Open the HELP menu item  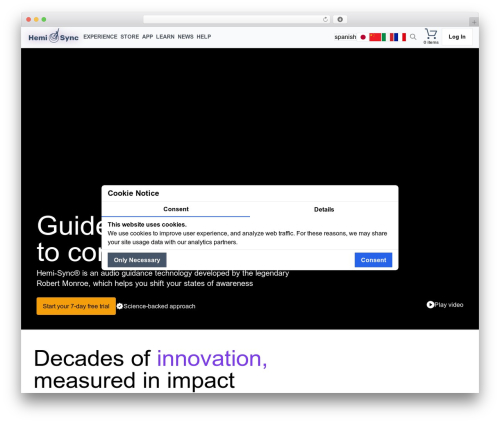tap(204, 37)
